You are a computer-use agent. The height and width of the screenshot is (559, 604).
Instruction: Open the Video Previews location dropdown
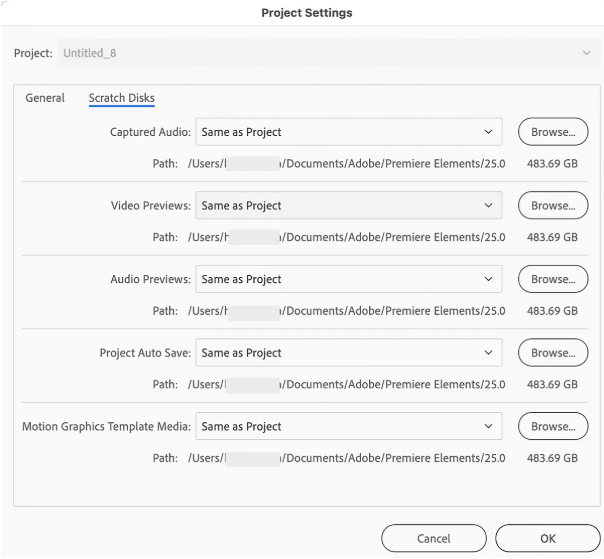(348, 206)
